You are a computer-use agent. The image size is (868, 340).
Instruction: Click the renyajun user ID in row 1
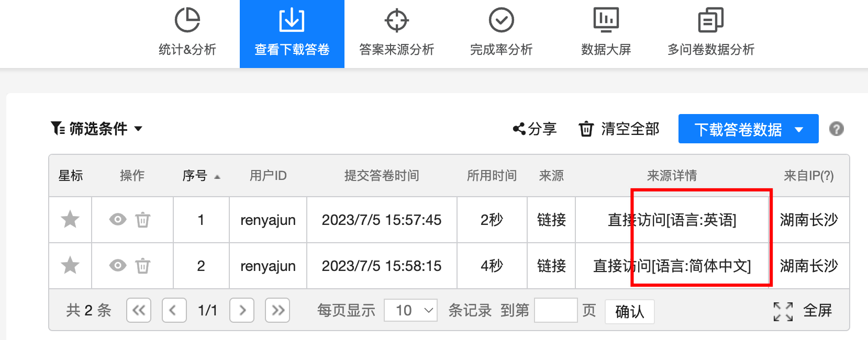coord(268,220)
